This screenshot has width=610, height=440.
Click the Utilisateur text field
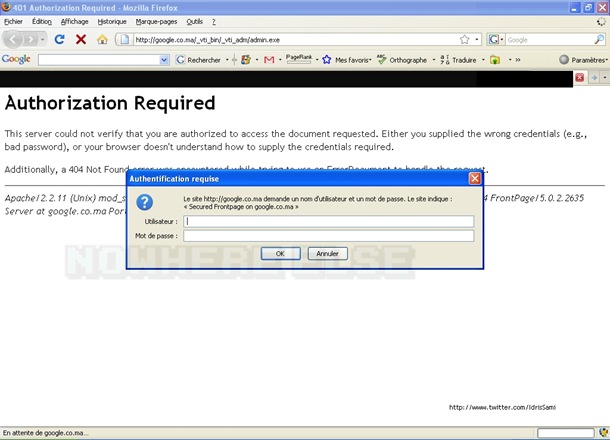click(329, 221)
